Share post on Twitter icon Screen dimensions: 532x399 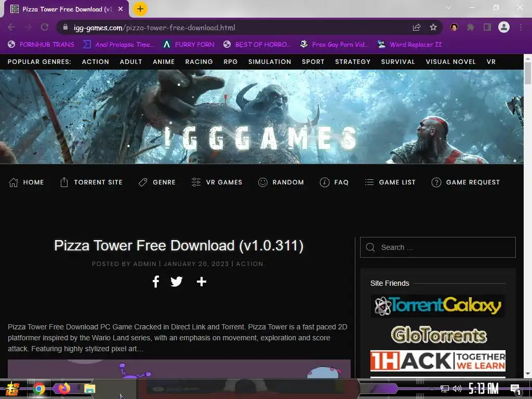pyautogui.click(x=177, y=282)
